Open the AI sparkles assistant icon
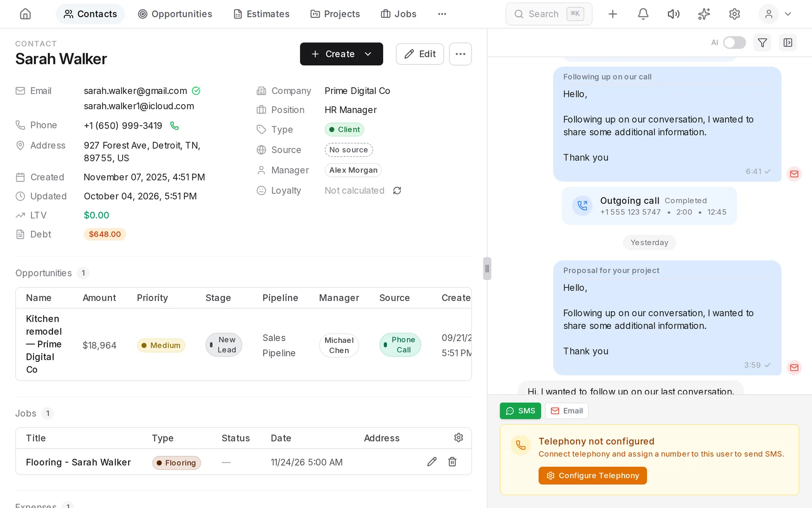 coord(704,14)
